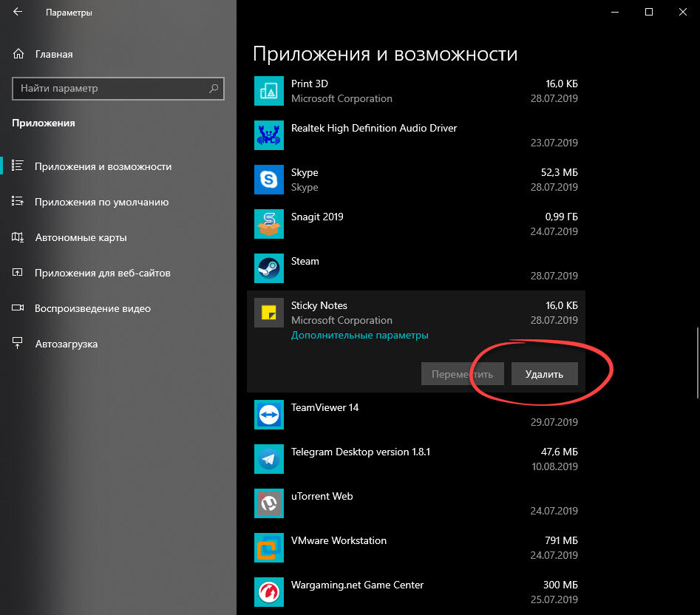The height and width of the screenshot is (615, 700).
Task: Click the Удалить button for Sticky Notes
Action: [544, 373]
